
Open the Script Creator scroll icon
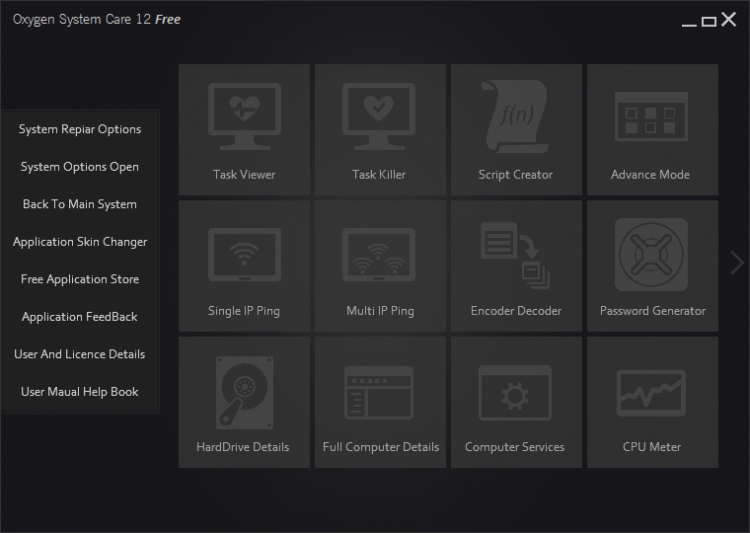(517, 116)
